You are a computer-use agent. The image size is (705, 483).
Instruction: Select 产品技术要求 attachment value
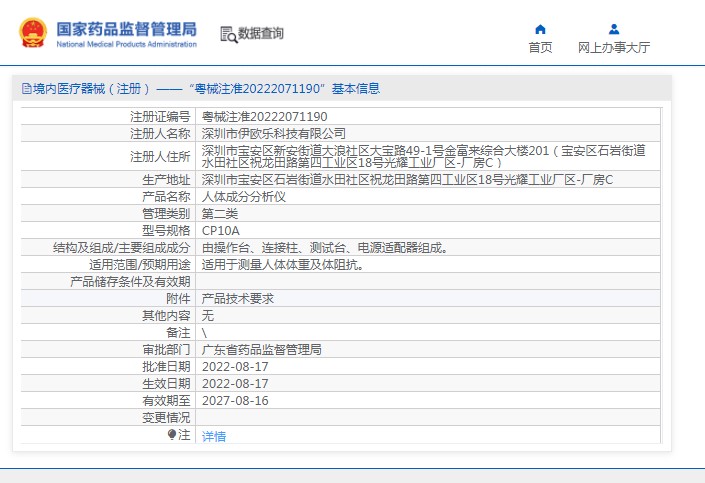(x=238, y=299)
